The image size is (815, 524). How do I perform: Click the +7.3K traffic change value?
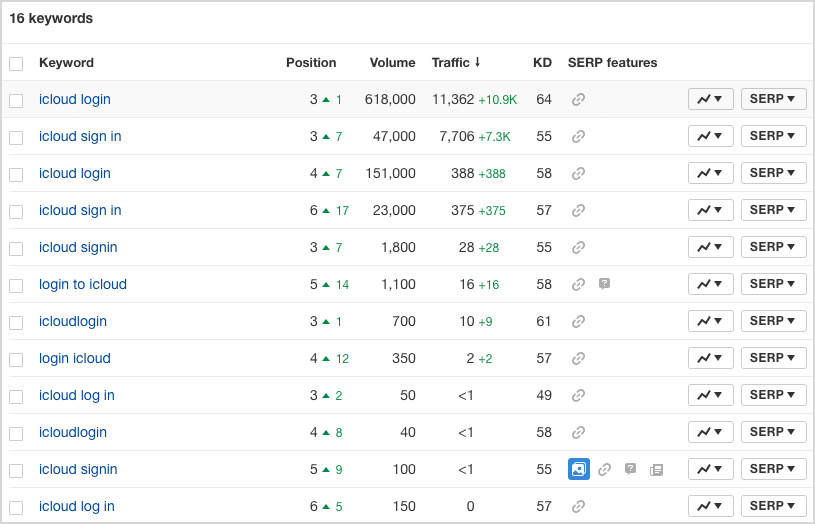pos(494,137)
